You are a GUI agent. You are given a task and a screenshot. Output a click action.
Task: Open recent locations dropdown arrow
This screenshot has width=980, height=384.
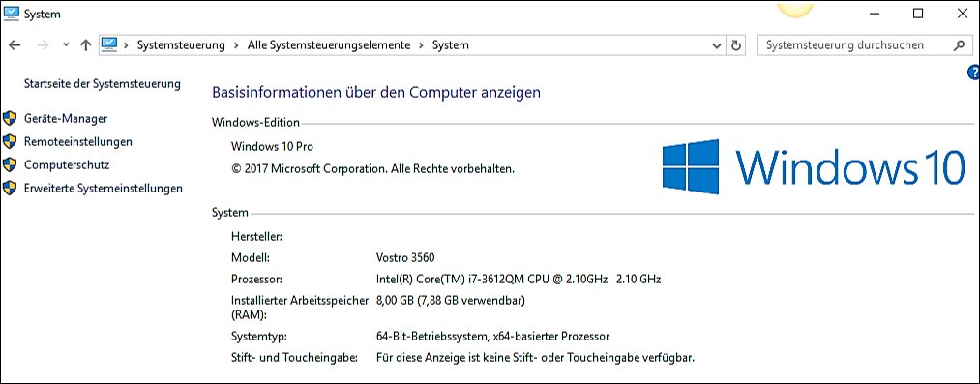[66, 44]
